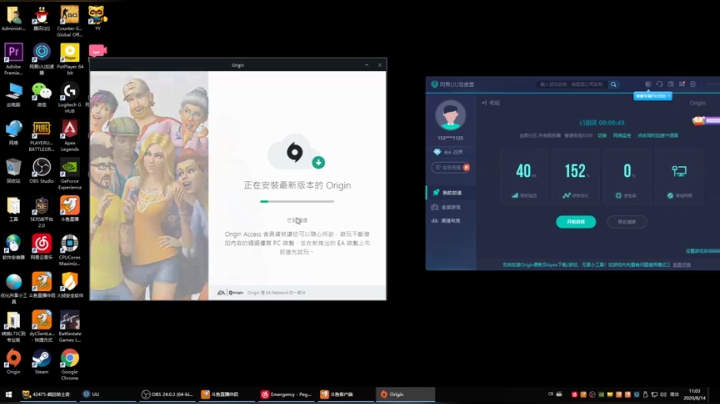Open the Recycle Bin on the desktop
The height and width of the screenshot is (404, 720).
click(x=13, y=171)
